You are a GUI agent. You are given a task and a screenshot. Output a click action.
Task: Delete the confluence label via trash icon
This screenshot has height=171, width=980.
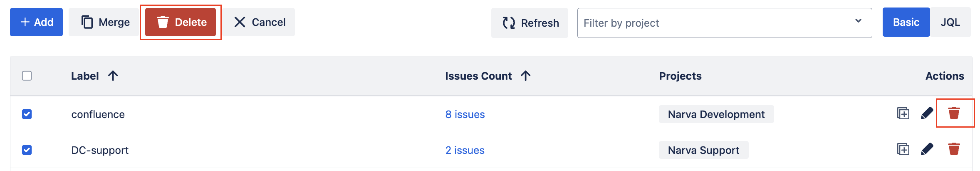click(954, 113)
